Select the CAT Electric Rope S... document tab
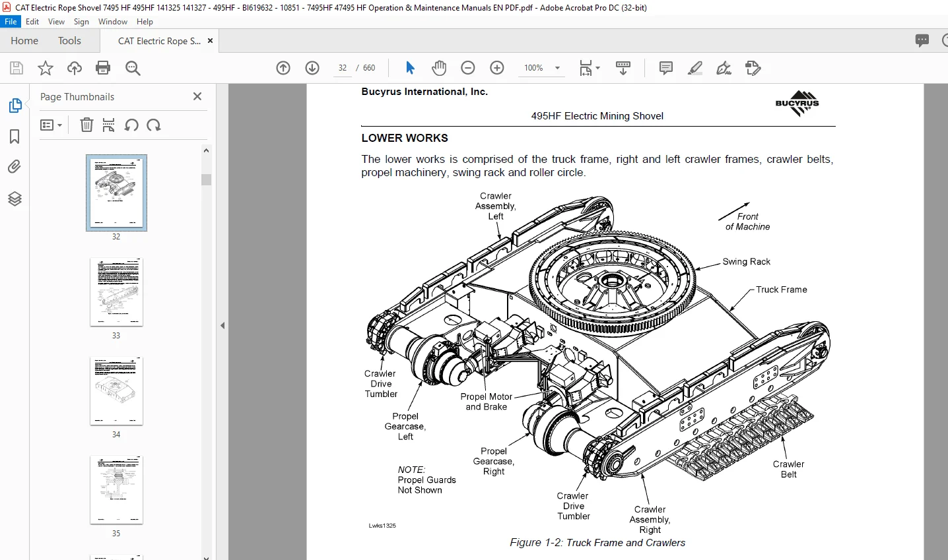 pyautogui.click(x=159, y=41)
